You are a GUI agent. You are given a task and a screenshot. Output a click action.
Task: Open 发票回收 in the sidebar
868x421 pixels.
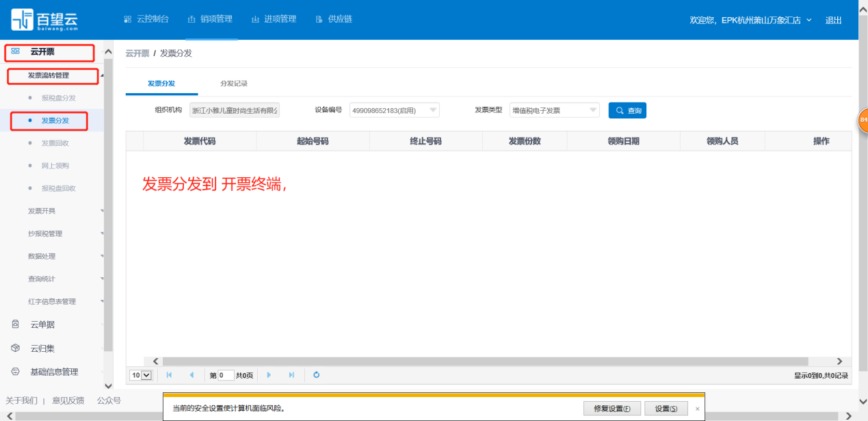pyautogui.click(x=55, y=143)
